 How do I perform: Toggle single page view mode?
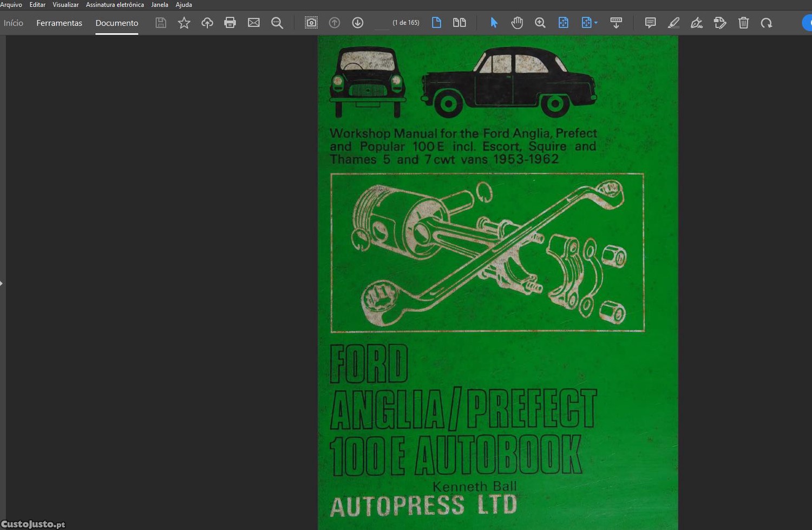436,23
